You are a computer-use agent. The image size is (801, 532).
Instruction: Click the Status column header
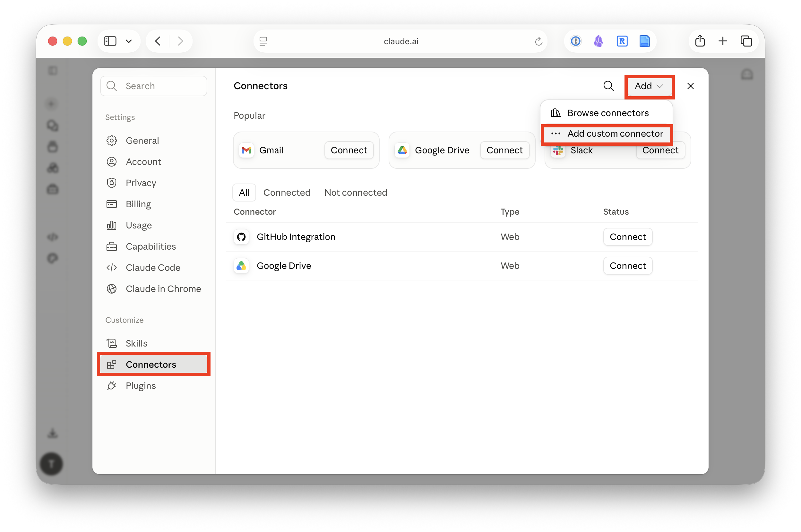pos(616,212)
